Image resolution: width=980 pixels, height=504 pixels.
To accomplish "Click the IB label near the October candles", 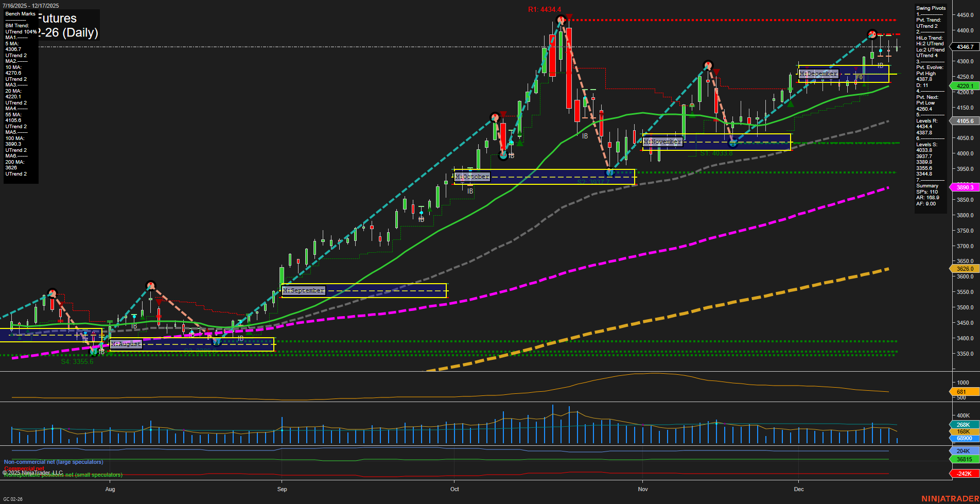I will coord(470,190).
